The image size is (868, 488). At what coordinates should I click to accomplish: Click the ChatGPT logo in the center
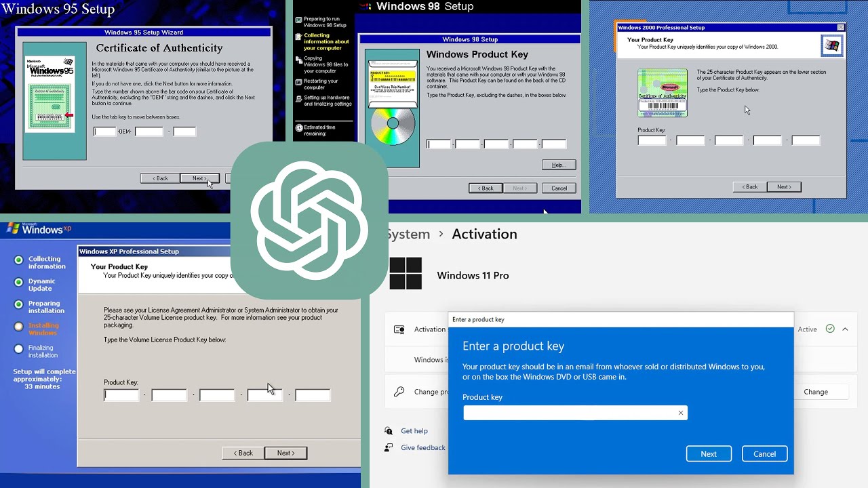(x=309, y=220)
